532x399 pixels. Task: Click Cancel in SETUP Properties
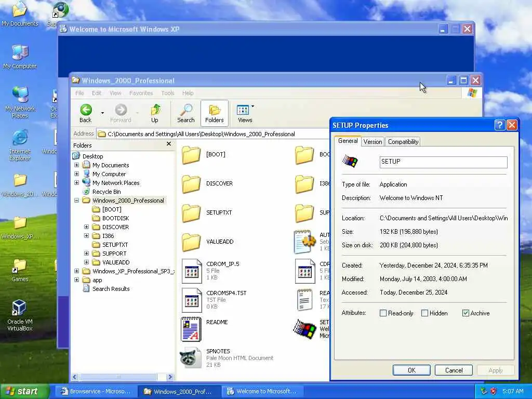tap(454, 370)
